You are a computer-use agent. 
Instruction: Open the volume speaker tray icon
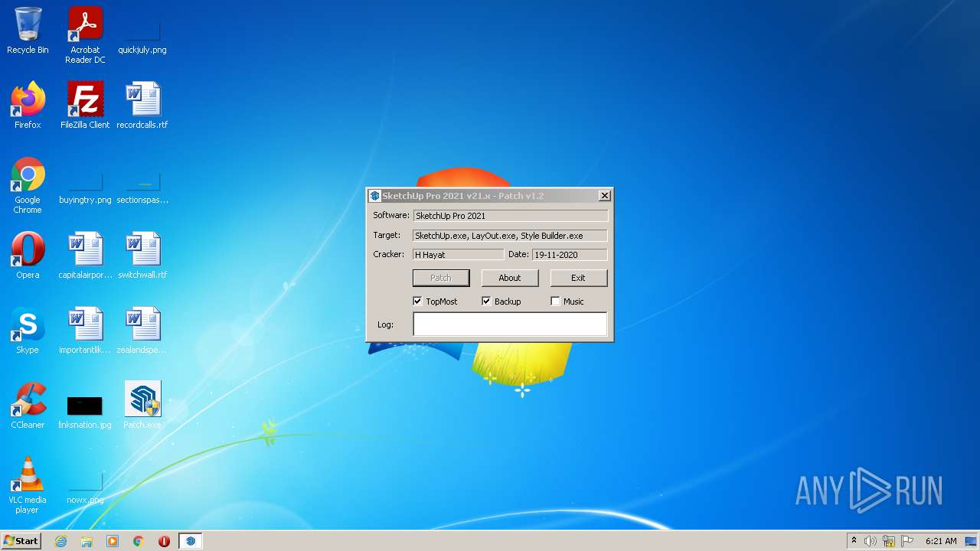click(x=871, y=541)
